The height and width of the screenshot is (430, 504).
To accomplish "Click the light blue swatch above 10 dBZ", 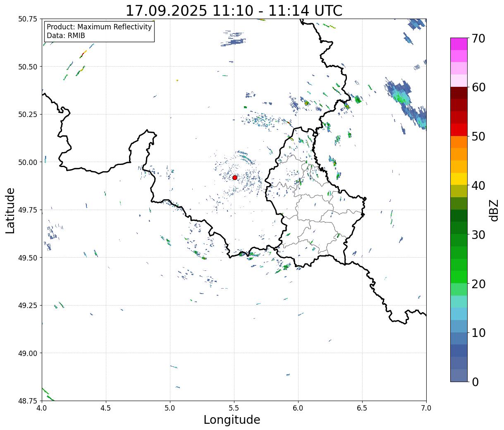I will [x=459, y=313].
